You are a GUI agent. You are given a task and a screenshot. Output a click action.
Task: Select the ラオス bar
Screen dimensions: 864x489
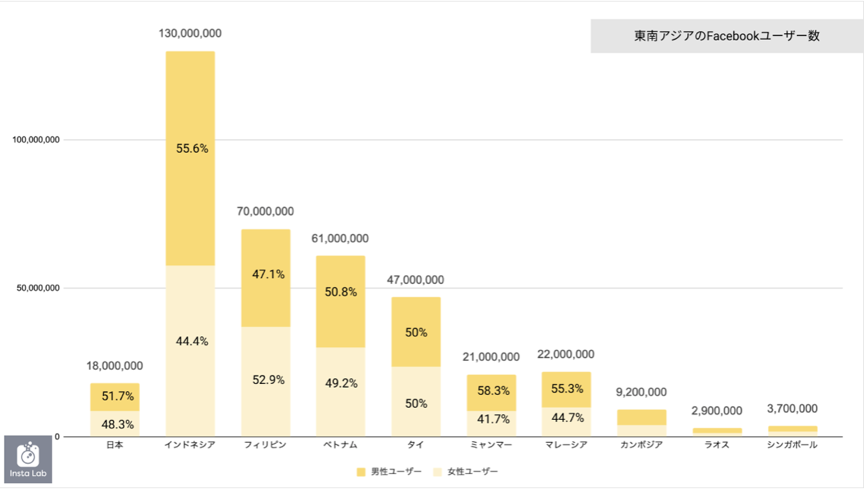pyautogui.click(x=717, y=432)
